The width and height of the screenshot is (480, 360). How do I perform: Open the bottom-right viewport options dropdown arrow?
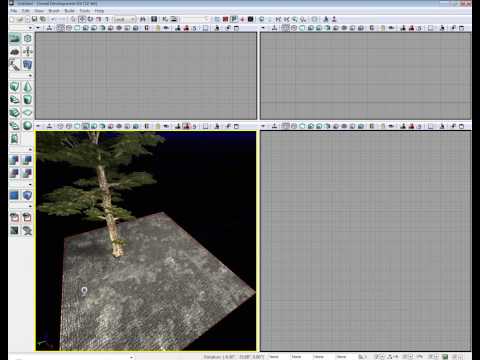(263, 126)
